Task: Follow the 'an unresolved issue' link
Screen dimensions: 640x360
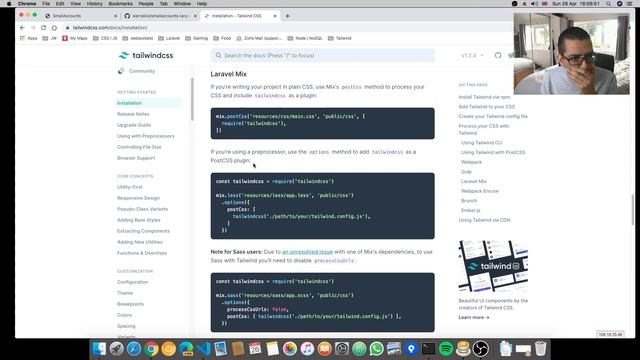Action: coord(307,252)
